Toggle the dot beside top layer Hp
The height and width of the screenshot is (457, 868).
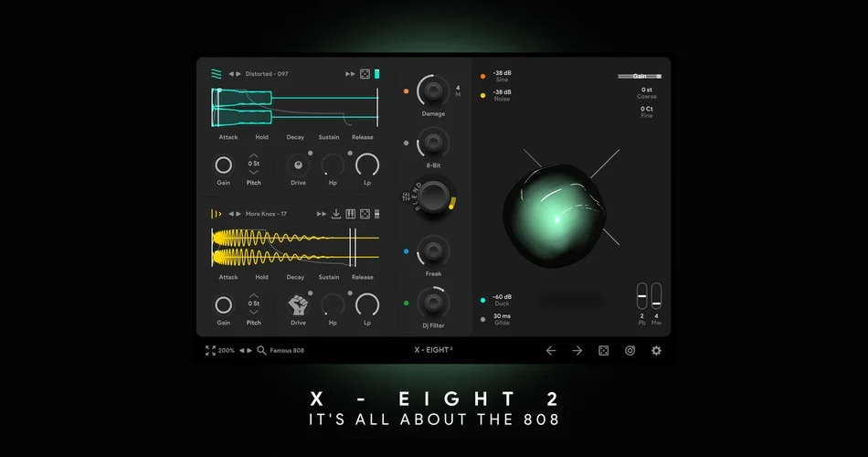click(x=350, y=153)
